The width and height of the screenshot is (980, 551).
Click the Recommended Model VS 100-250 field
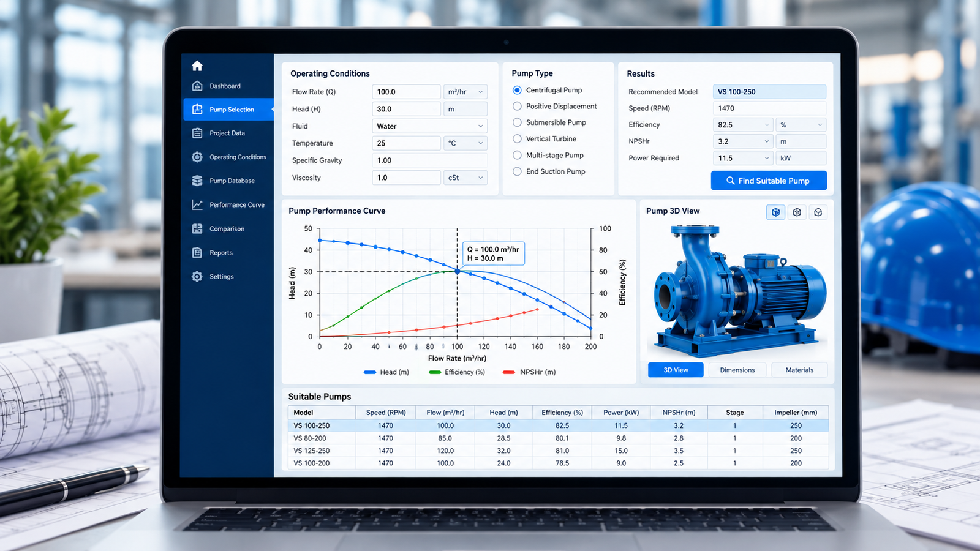coord(769,92)
